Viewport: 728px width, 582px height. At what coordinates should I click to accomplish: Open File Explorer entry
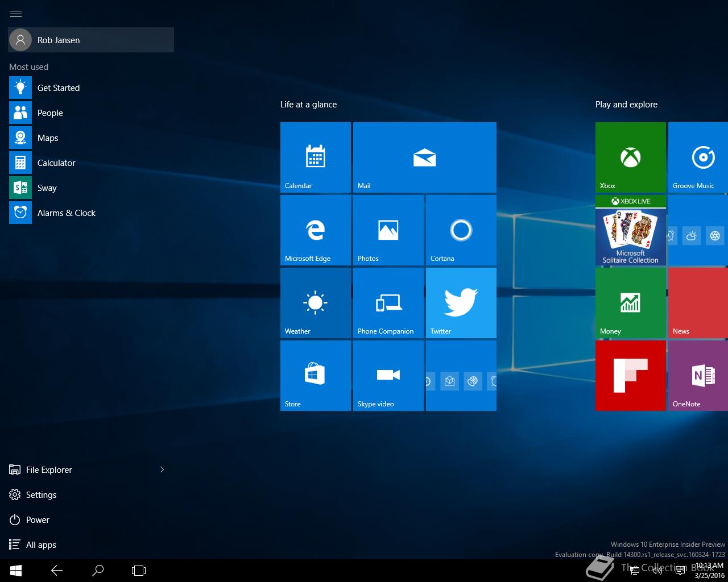80,469
